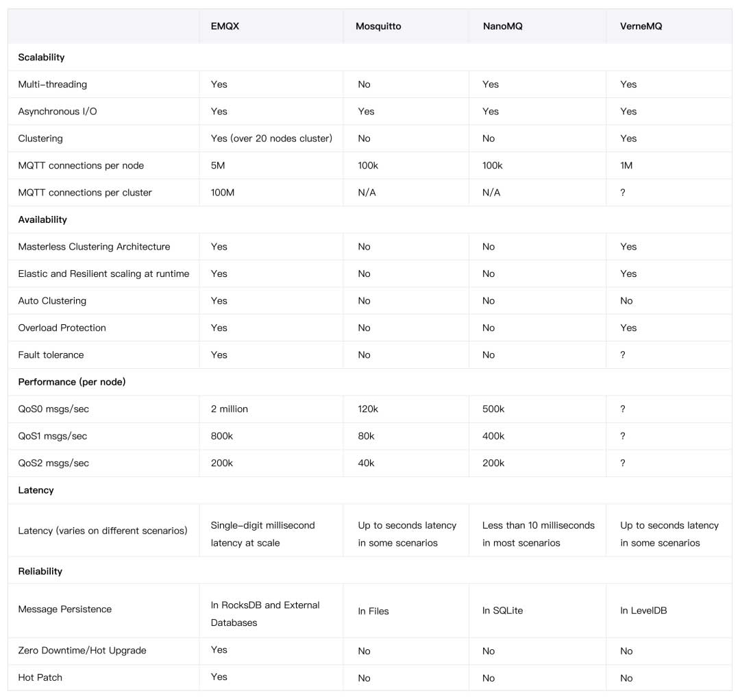Screen dimensions: 740x700
Task: Click "Single-digit millisecond latency at scale" cell
Action: 263,534
